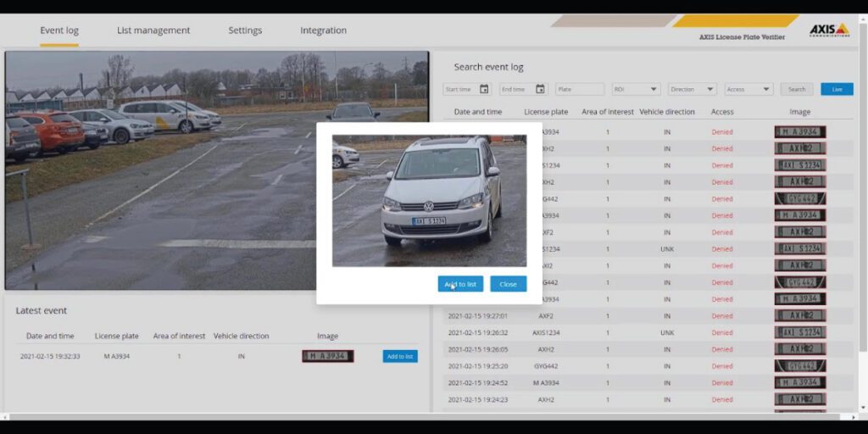Open the GYG442 plate image in first log row
Image resolution: width=868 pixels, height=434 pixels.
[x=799, y=198]
